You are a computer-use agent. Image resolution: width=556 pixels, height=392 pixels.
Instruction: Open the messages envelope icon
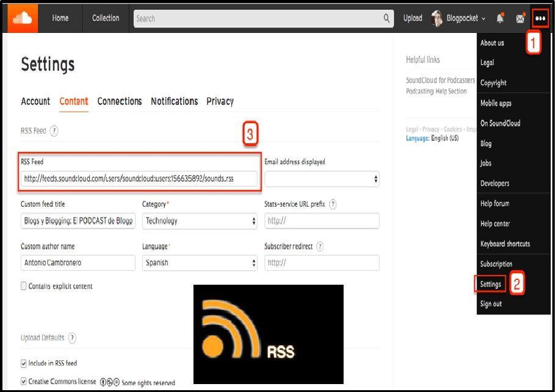coord(520,18)
